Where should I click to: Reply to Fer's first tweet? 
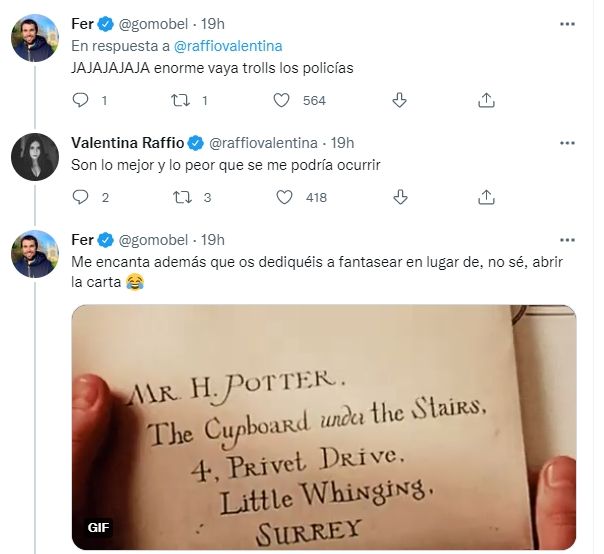(82, 100)
